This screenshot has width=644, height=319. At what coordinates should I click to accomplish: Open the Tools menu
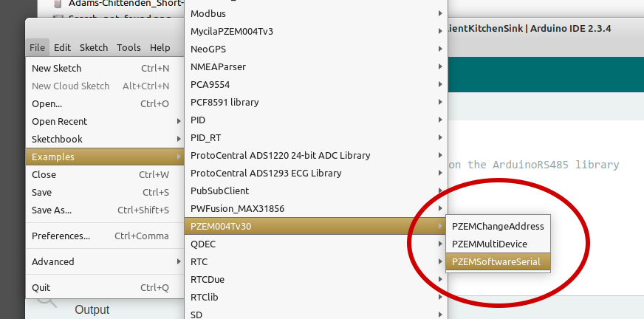click(129, 47)
